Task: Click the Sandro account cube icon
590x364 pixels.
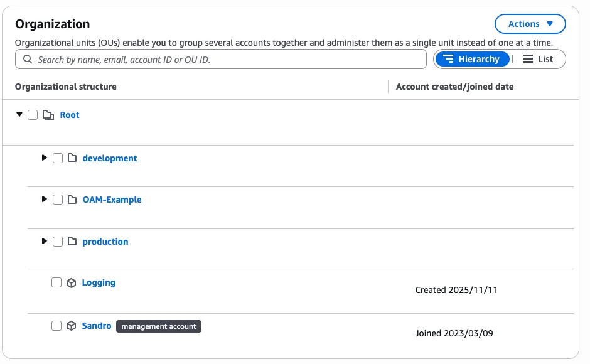Action: pos(71,326)
